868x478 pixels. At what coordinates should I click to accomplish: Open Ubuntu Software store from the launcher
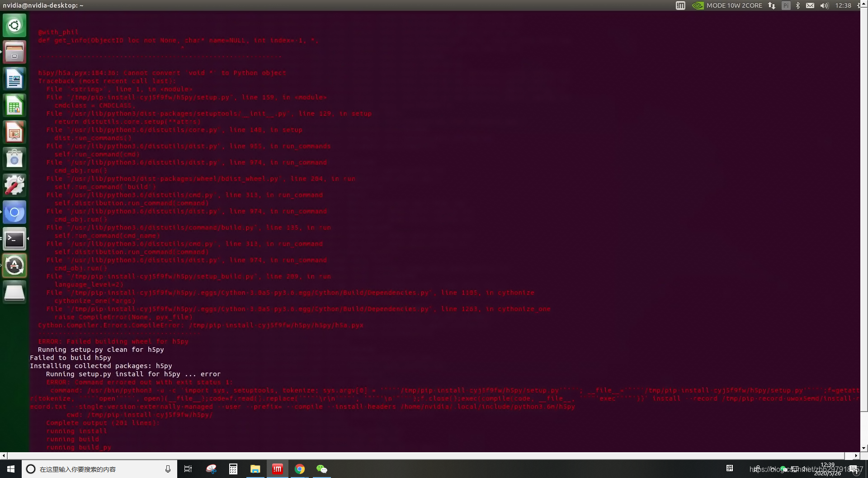(14, 159)
